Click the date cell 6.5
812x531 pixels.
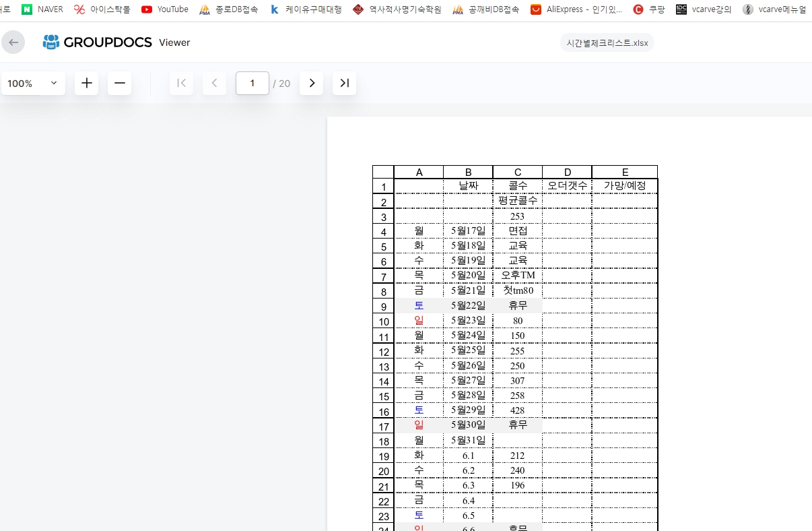pyautogui.click(x=468, y=516)
